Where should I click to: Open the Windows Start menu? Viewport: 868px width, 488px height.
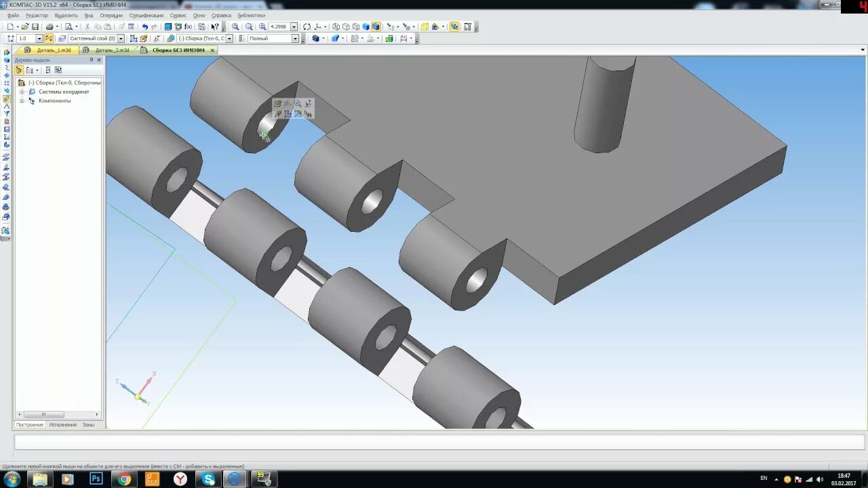12,479
